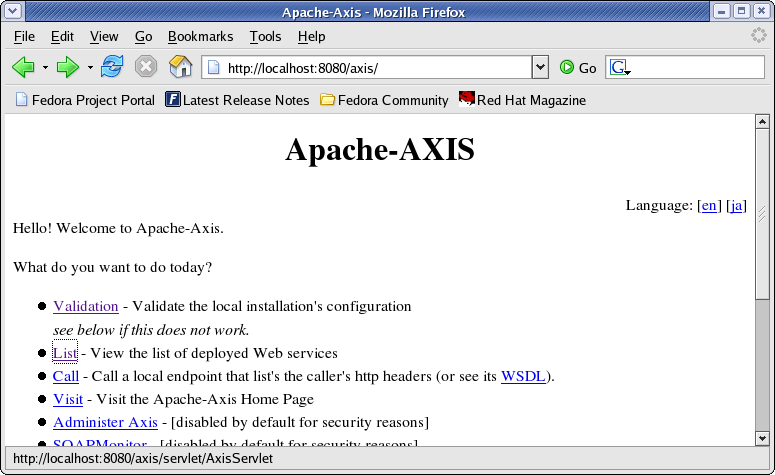Open the Go menu
The height and width of the screenshot is (475, 775).
[x=143, y=37]
